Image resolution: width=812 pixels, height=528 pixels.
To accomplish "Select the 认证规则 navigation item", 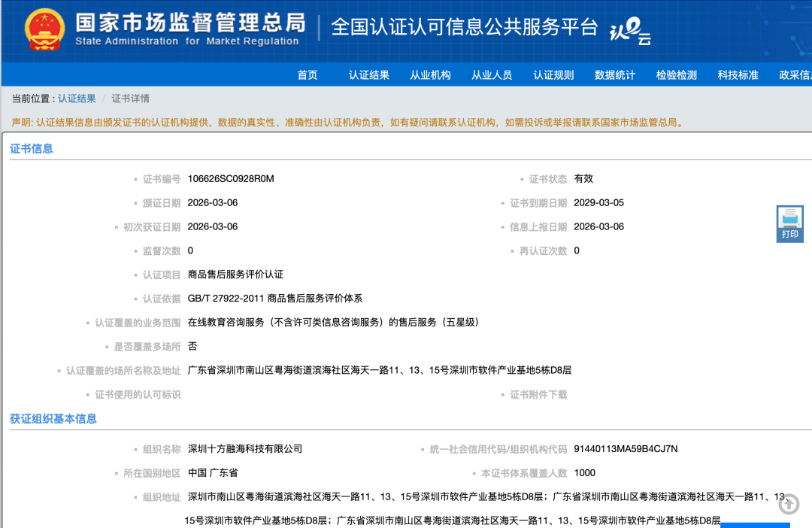I will (553, 74).
